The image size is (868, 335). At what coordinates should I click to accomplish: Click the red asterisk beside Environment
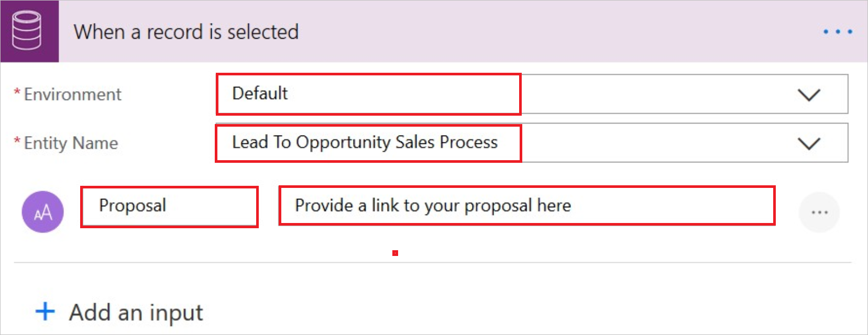tap(17, 92)
